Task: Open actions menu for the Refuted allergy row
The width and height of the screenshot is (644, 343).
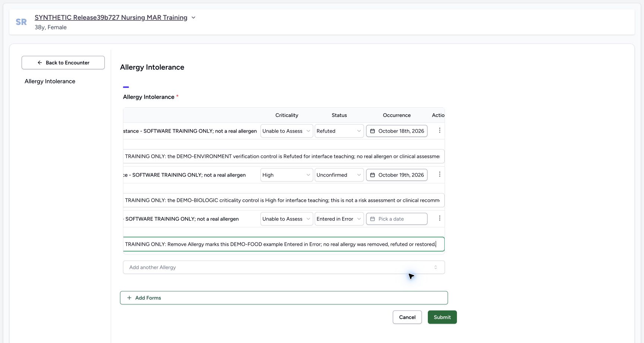Action: coord(439,130)
